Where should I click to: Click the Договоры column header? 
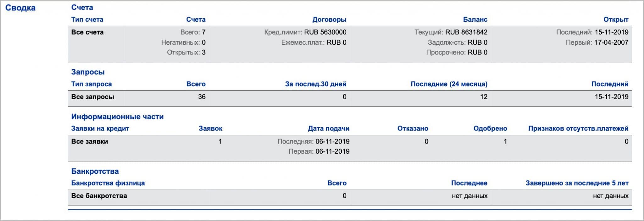tap(329, 20)
